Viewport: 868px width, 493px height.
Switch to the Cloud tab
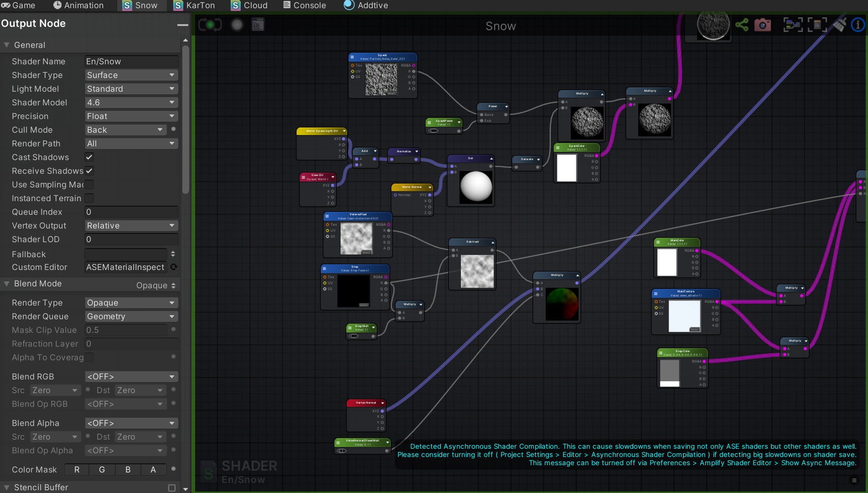[x=249, y=5]
